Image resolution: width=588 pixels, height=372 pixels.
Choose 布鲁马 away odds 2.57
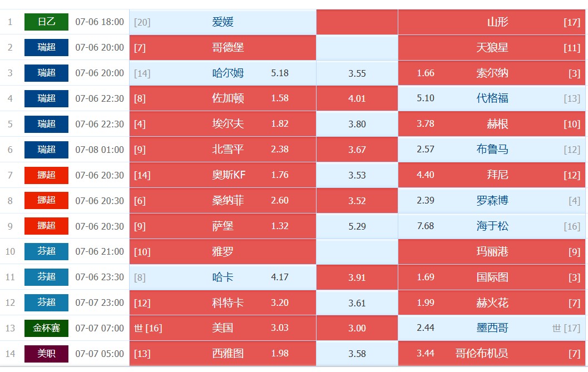point(492,150)
